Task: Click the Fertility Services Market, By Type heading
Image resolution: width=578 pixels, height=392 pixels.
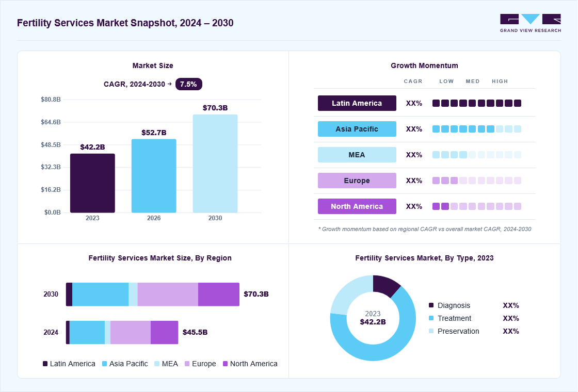Action: 425,258
